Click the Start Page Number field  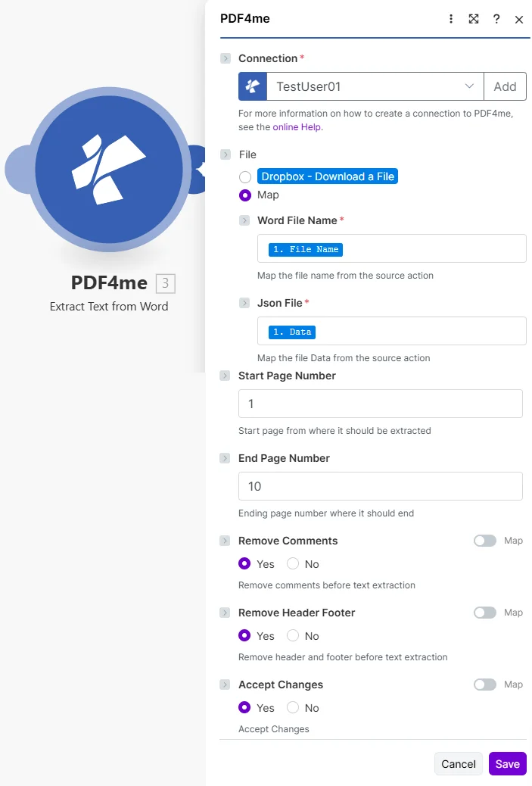[380, 404]
